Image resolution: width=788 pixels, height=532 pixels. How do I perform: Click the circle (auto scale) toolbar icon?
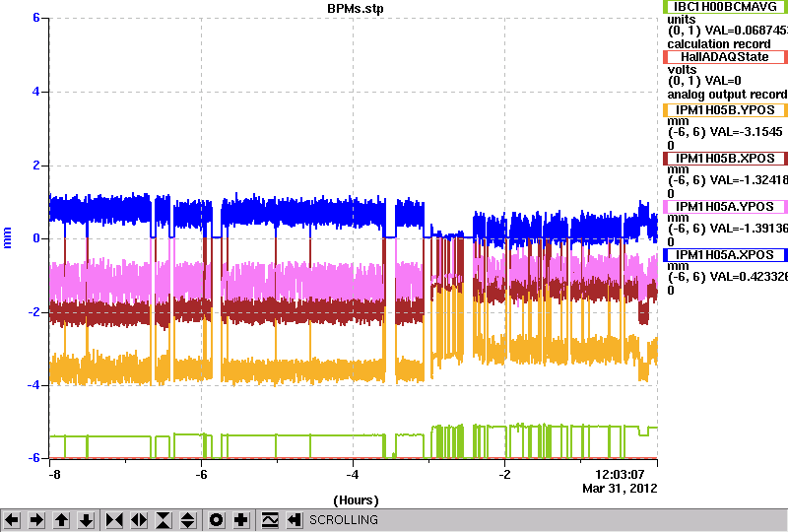[x=216, y=520]
